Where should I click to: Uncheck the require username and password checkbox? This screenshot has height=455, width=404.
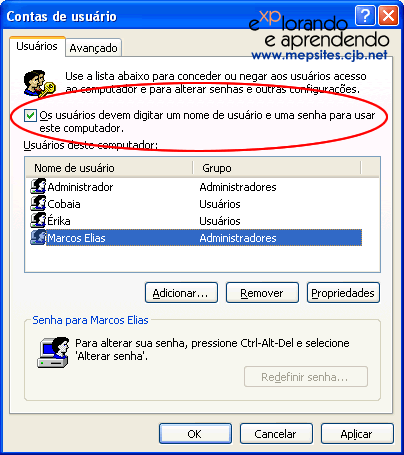30,116
